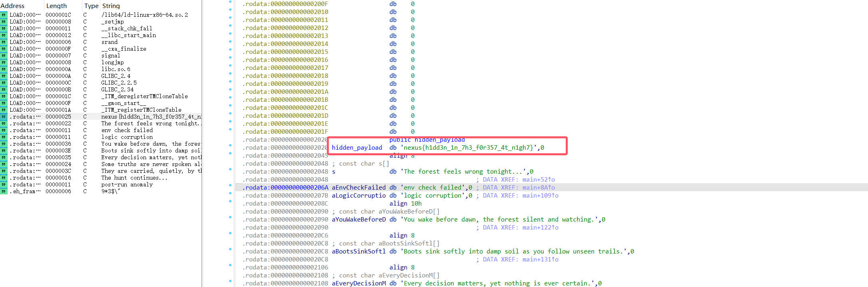Click the icon next to 'The hunt continues...' row

(x=4, y=178)
